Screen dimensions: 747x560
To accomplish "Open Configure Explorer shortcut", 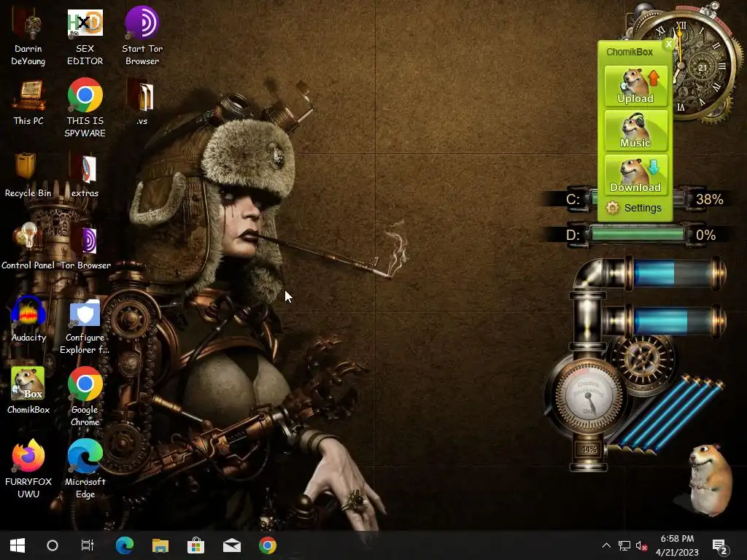I will coord(85,326).
